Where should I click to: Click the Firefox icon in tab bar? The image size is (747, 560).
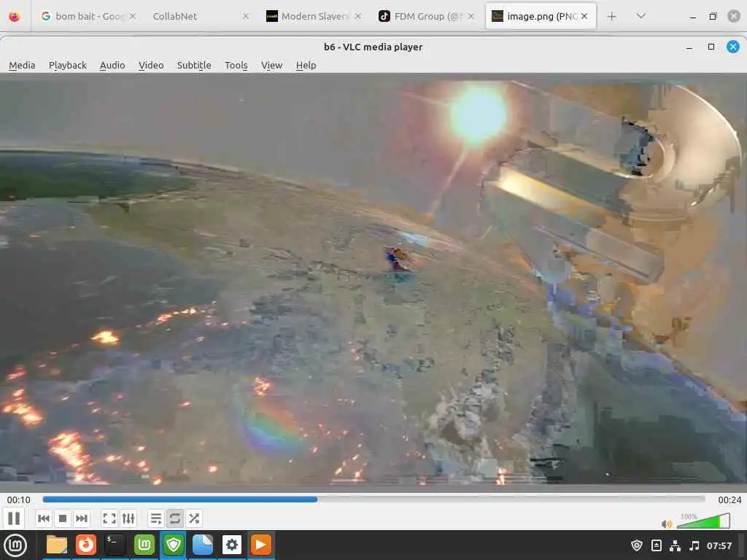tap(15, 16)
